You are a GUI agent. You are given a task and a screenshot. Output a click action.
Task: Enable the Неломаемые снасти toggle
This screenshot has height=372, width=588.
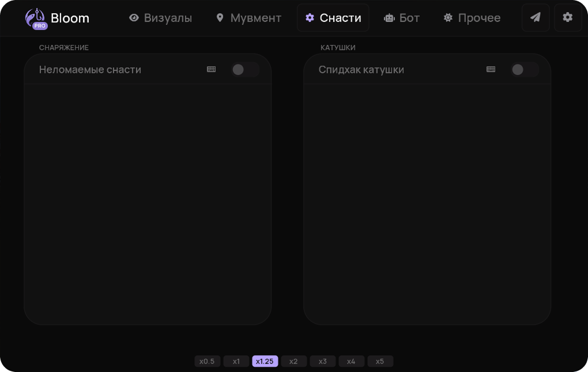pos(245,69)
